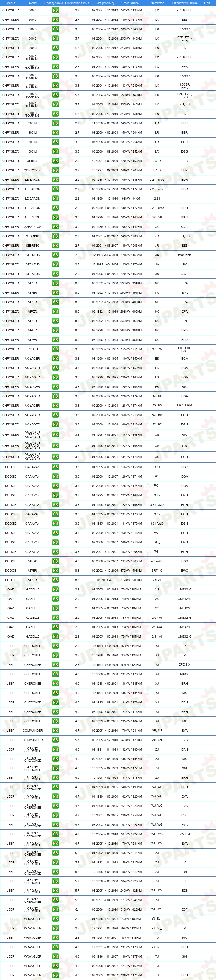Click the Model column header
This screenshot has height=980, width=216.
33,3
